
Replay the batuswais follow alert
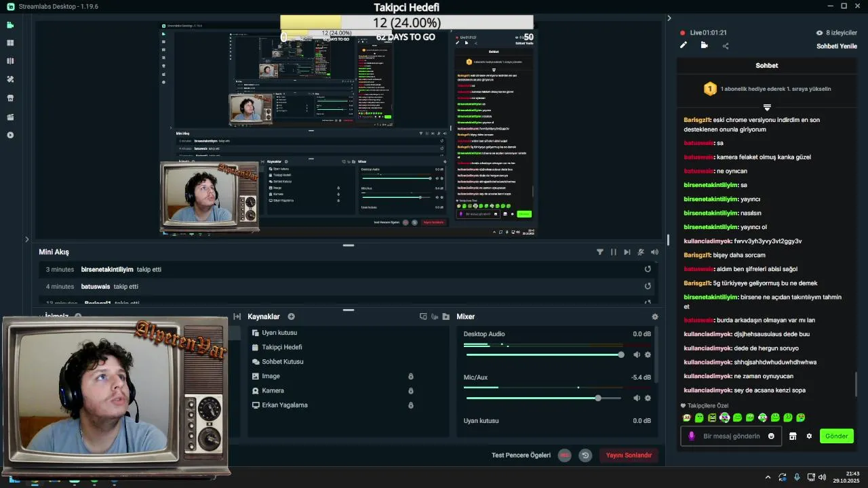648,286
